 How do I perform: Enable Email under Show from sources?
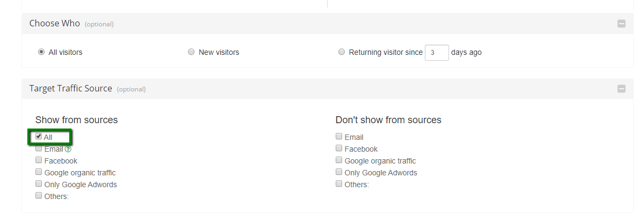(x=39, y=148)
